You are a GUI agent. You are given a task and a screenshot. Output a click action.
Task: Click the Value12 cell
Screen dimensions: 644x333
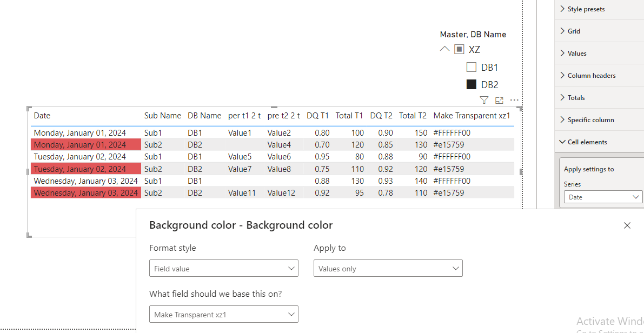281,192
